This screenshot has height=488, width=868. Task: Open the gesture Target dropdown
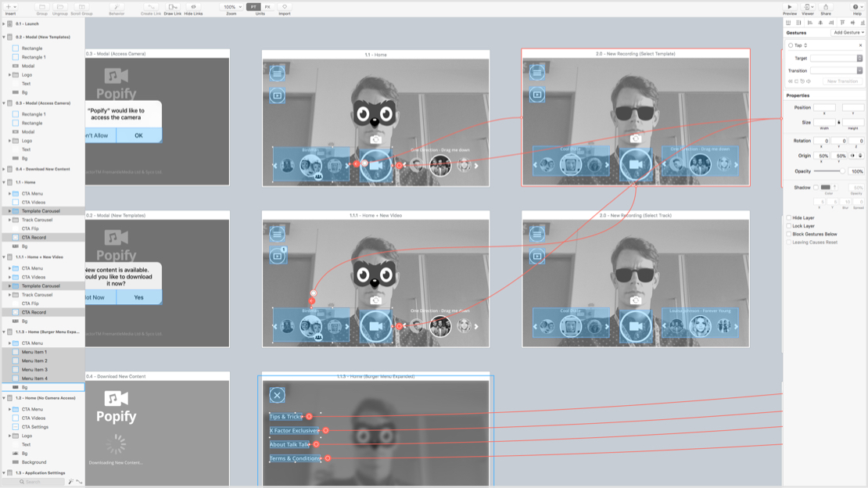point(836,58)
